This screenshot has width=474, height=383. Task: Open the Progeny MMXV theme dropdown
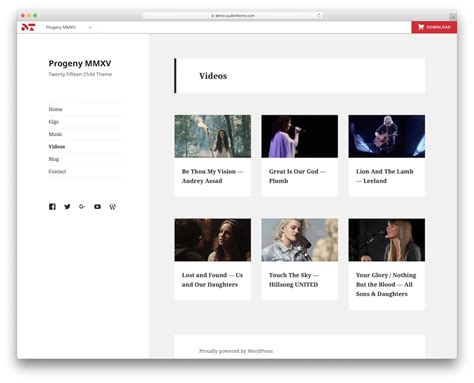coord(69,27)
